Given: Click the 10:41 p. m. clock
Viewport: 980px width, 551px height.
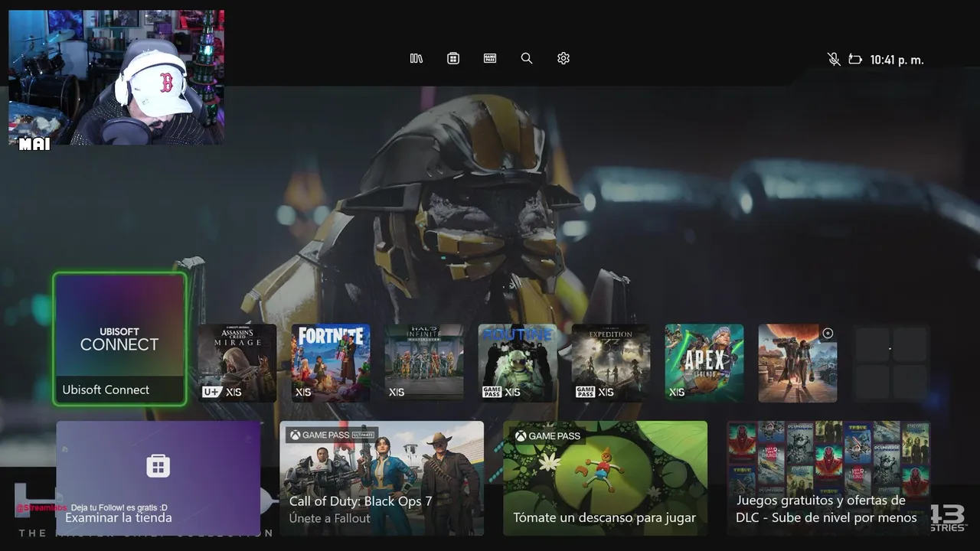Looking at the screenshot, I should point(897,60).
